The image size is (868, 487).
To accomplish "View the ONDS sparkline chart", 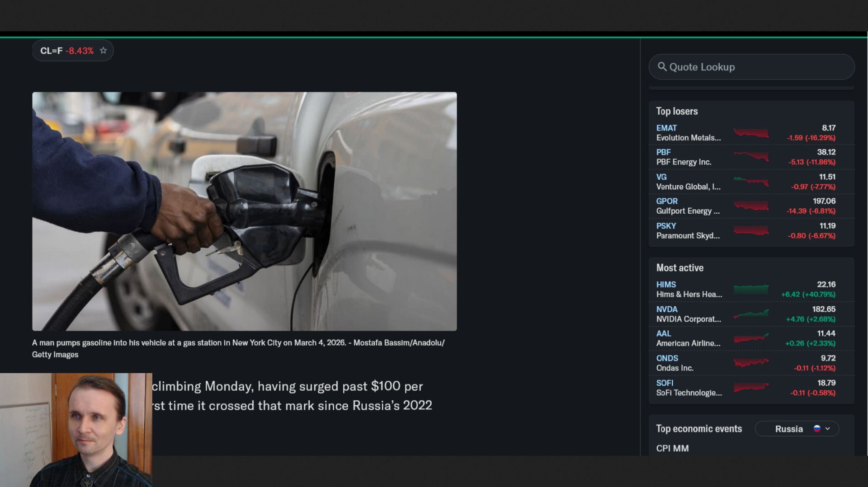I will (x=751, y=363).
